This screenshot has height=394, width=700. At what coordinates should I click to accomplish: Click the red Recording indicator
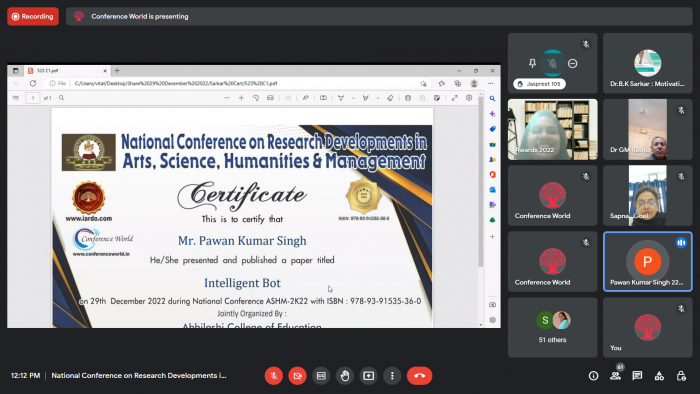point(33,17)
